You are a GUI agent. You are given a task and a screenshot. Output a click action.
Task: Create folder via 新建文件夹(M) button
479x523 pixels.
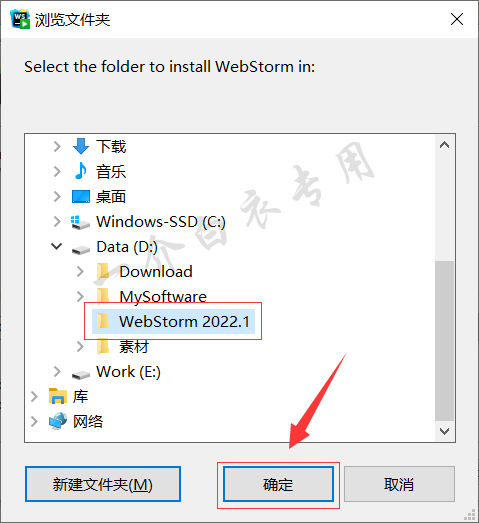(103, 484)
